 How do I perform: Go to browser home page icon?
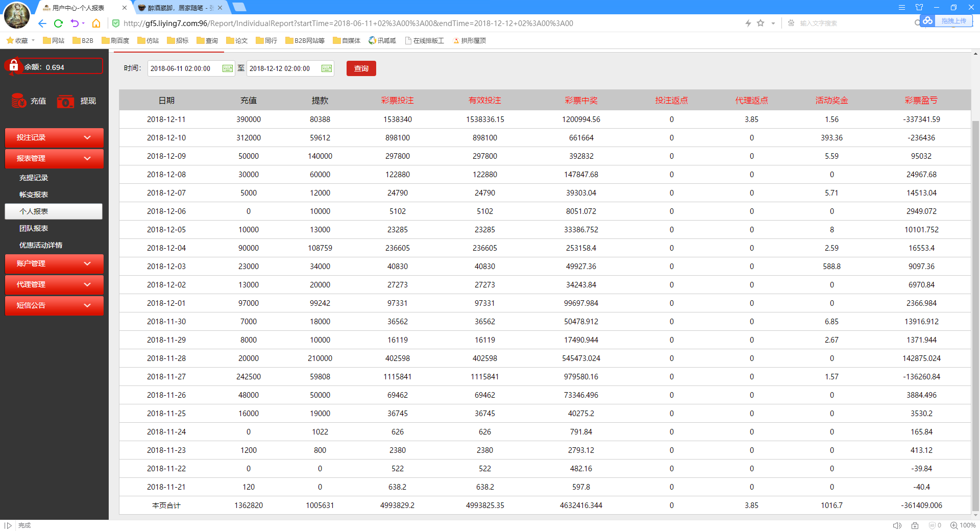pos(96,23)
